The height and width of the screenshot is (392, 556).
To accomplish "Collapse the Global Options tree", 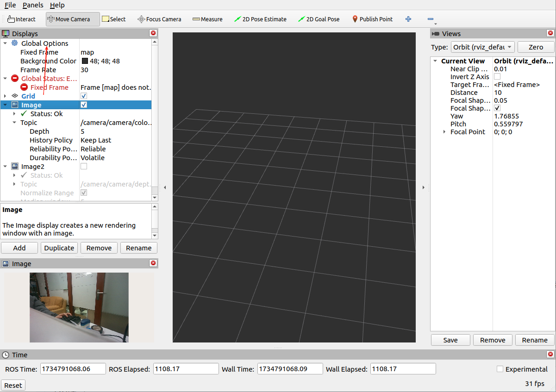I will click(5, 43).
